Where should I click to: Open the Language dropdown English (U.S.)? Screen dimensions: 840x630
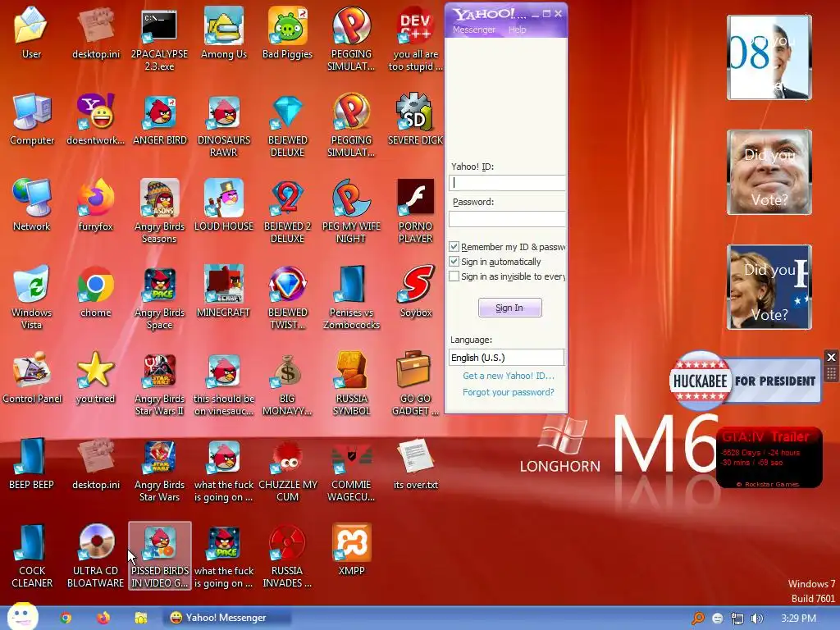pyautogui.click(x=506, y=358)
